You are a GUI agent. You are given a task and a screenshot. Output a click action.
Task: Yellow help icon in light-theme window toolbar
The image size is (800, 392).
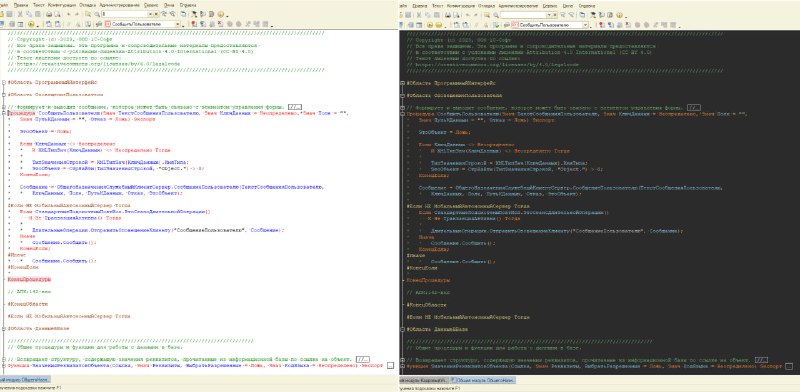(x=220, y=14)
